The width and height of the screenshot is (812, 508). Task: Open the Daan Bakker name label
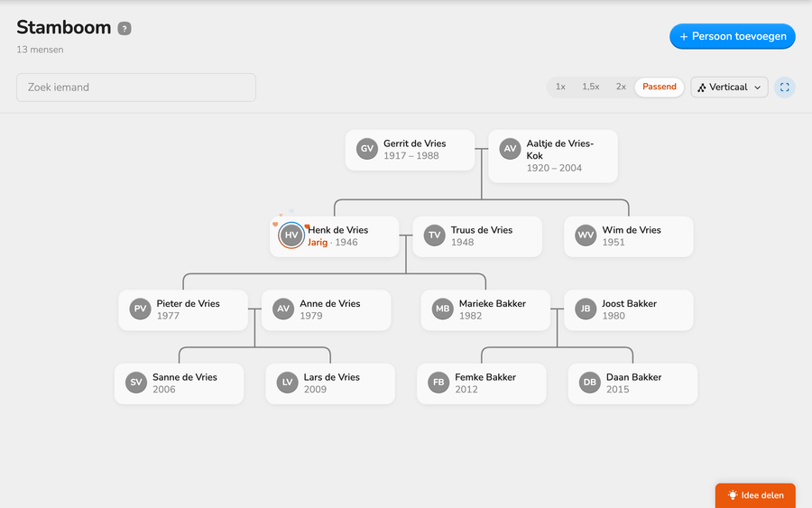634,377
